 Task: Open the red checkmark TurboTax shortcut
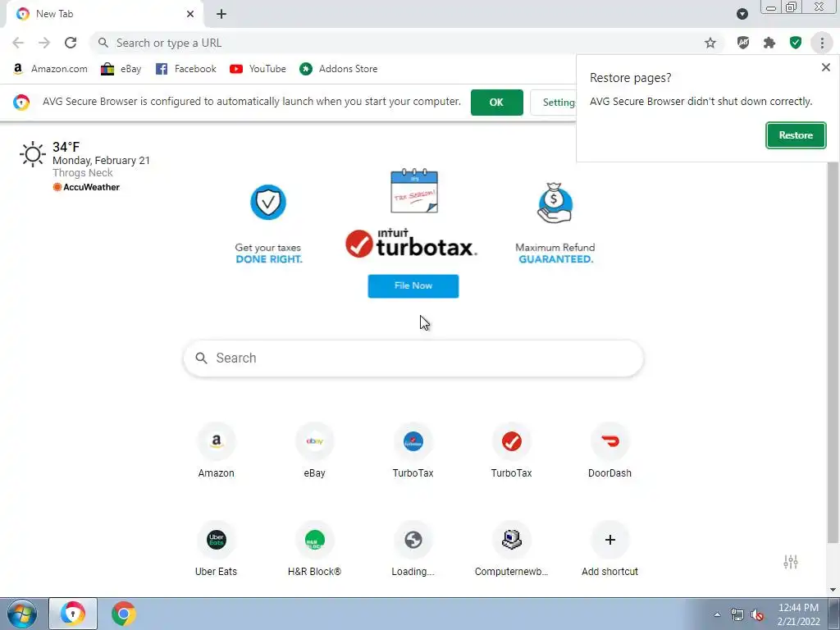(512, 451)
